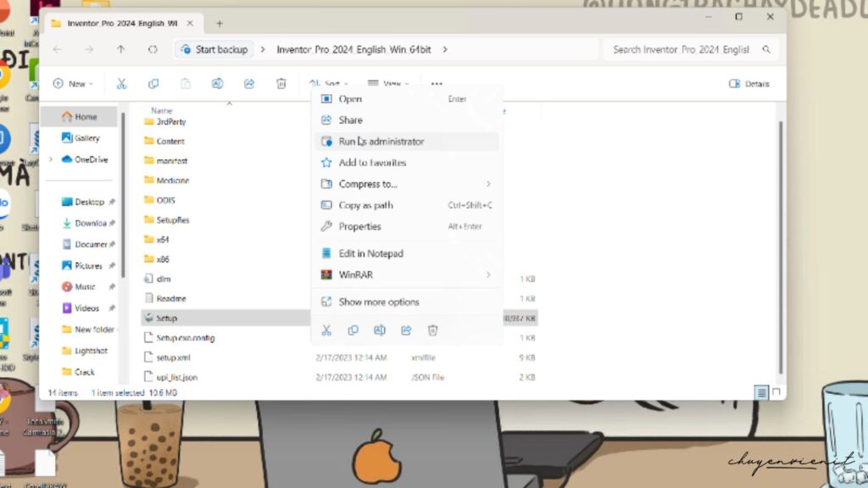Share Setup via the toolbar share icon
Viewport: 868px width, 488px height.
click(x=249, y=84)
